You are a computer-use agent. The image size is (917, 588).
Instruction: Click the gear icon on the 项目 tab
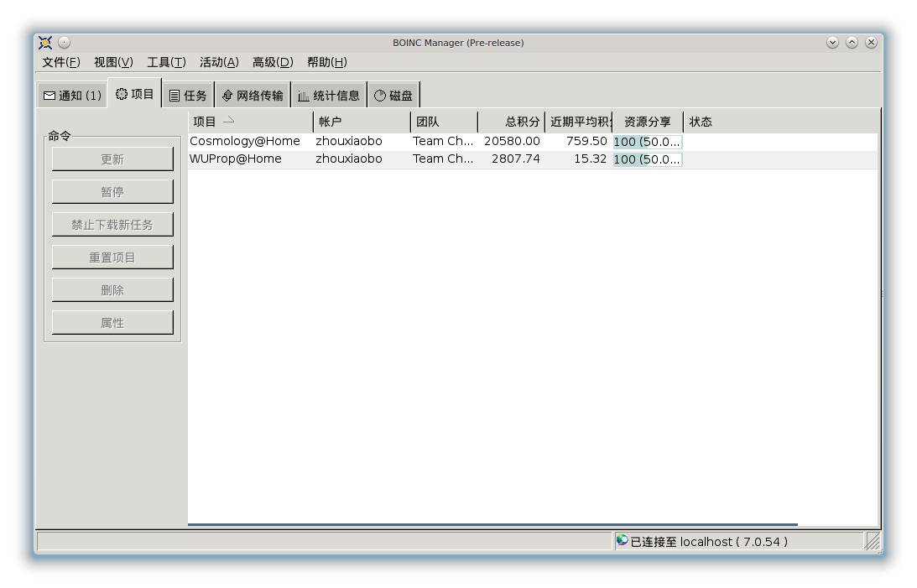point(121,94)
